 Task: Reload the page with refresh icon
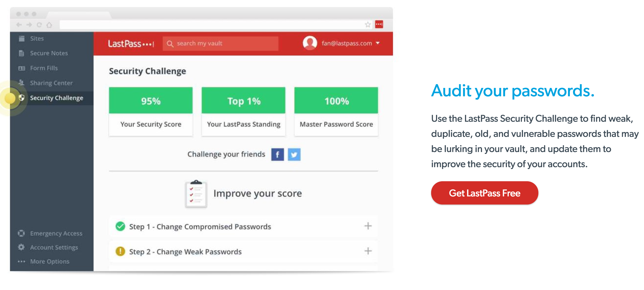tap(39, 25)
